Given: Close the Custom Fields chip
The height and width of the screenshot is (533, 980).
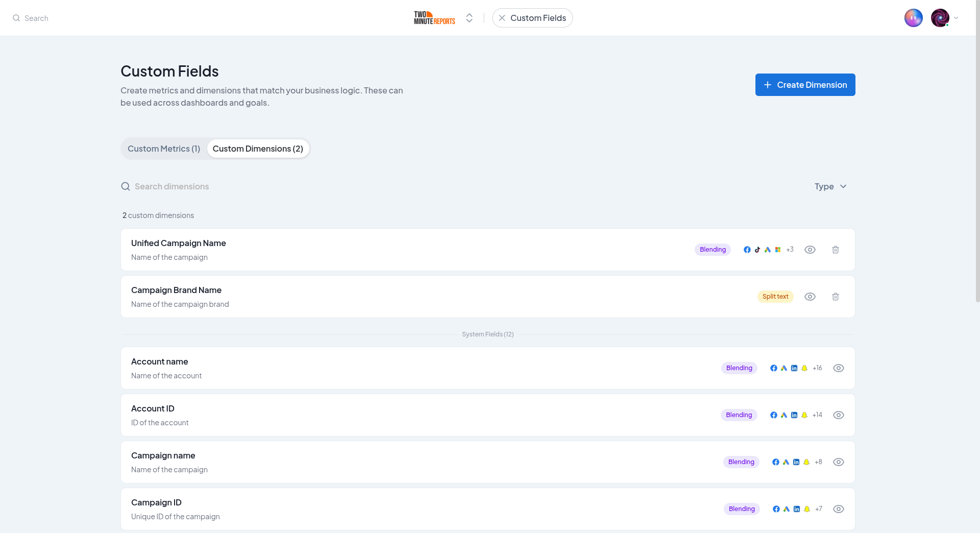Looking at the screenshot, I should point(502,18).
